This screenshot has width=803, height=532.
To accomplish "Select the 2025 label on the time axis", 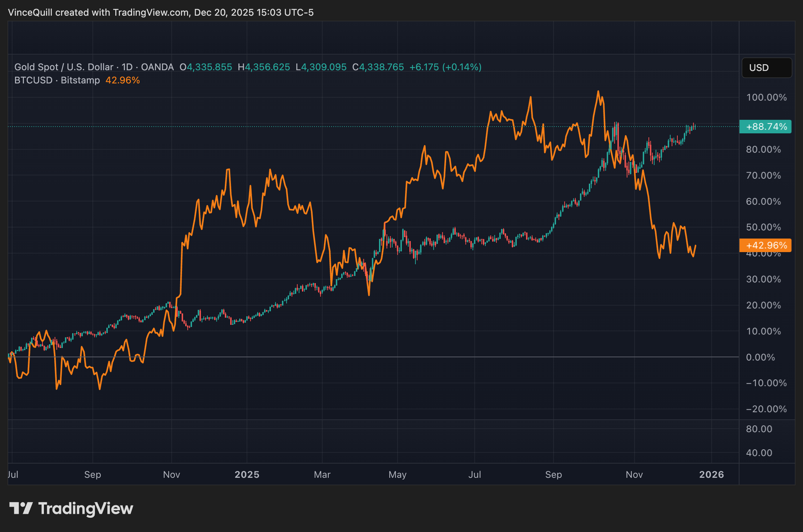I will tap(247, 475).
